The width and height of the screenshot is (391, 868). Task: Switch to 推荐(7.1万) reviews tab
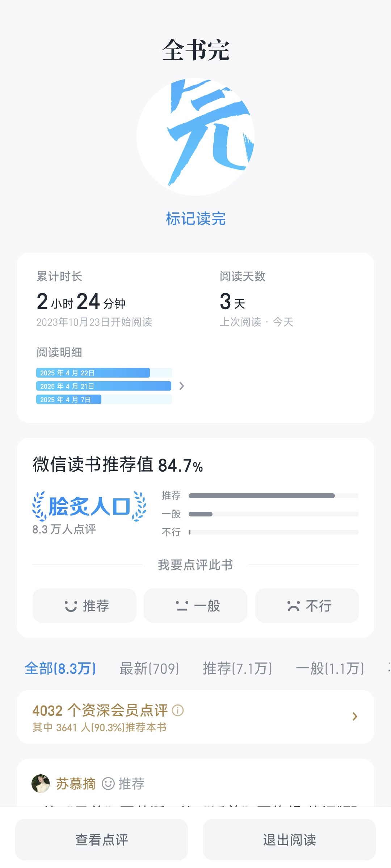(237, 668)
